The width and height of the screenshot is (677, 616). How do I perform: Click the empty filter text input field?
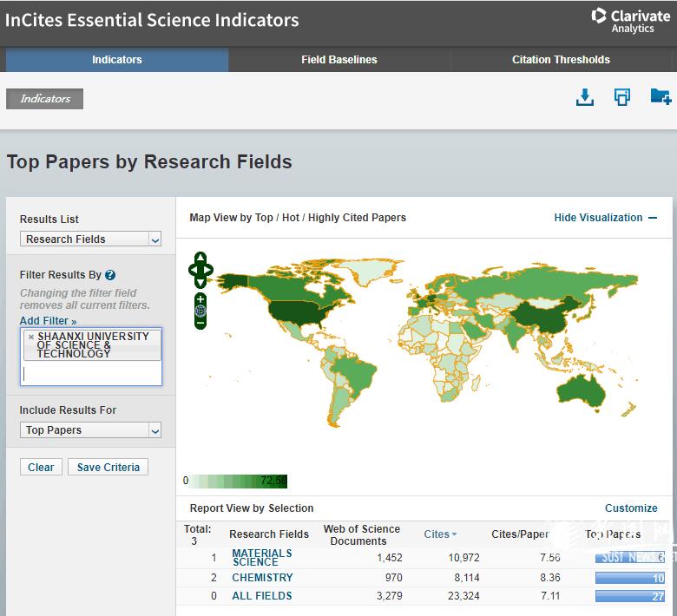coord(90,374)
